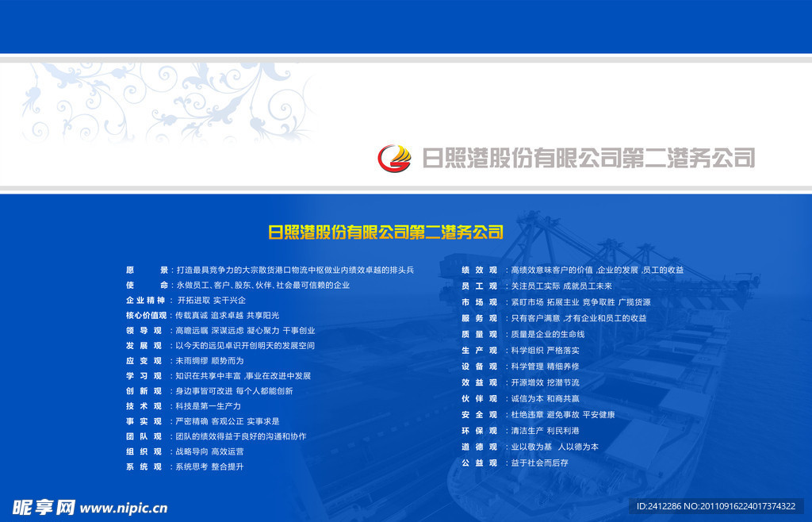The height and width of the screenshot is (522, 812).
Task: Click the 领导观 line 高瞻远瞩 深谋远虑
Action: (x=220, y=330)
